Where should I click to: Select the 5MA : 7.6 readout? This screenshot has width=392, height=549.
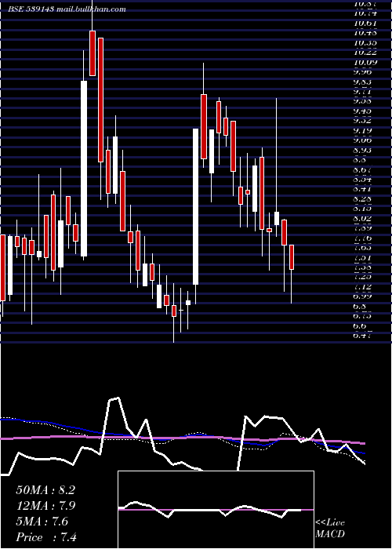[42, 522]
